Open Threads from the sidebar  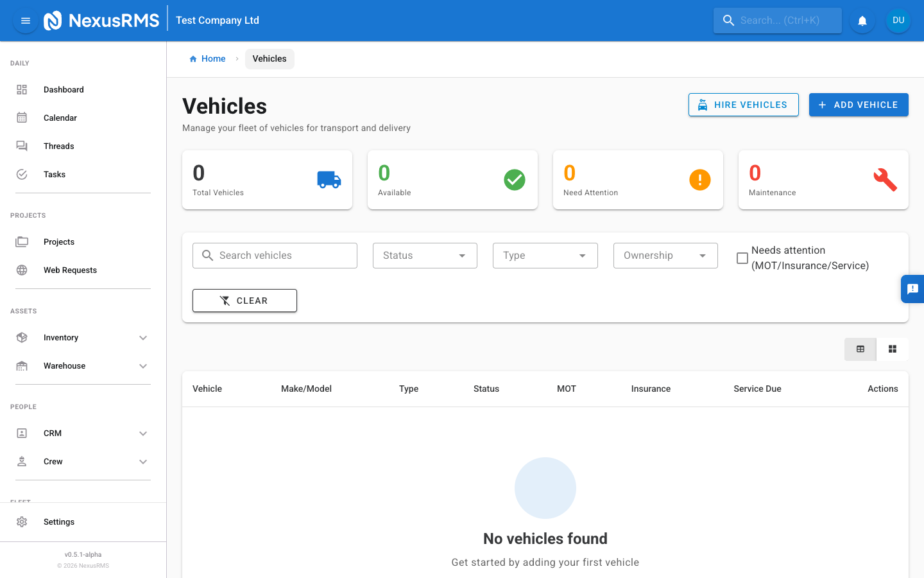[x=58, y=146]
